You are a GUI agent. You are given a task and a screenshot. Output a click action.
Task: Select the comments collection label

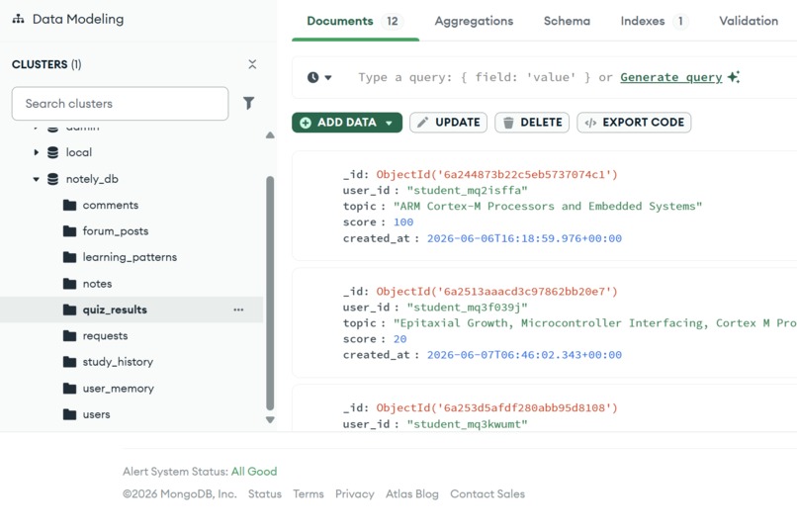point(111,206)
